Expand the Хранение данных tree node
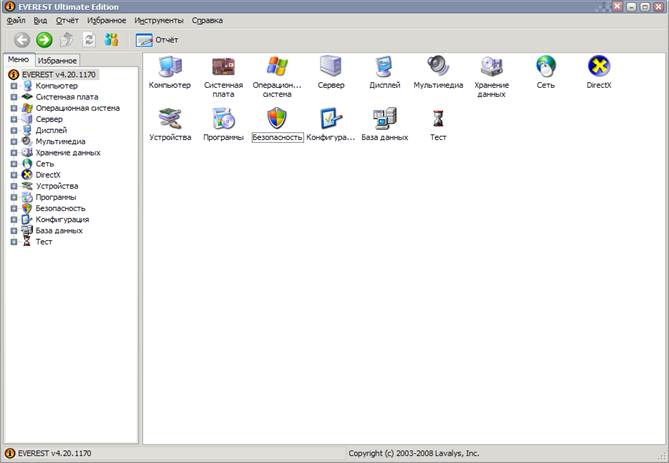669x463 pixels. point(14,152)
